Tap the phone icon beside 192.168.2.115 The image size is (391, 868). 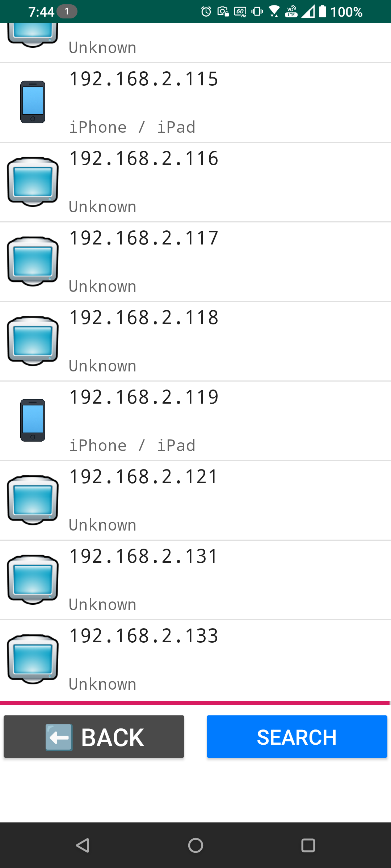point(33,102)
